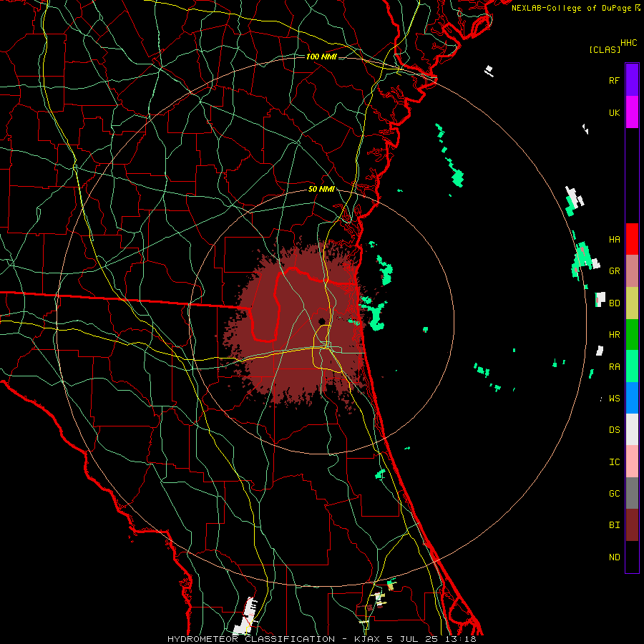This screenshot has width=644, height=644.
Task: Click the BI brown legend swatch
Action: (632, 525)
